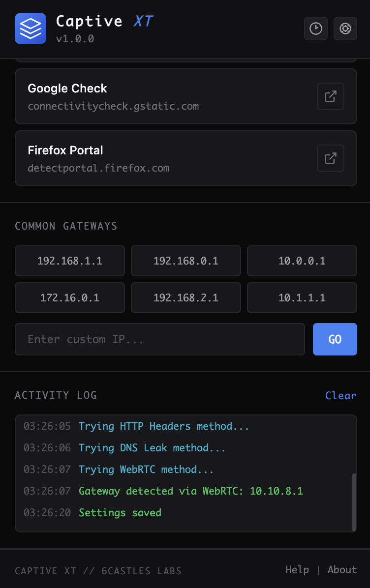Open the About link in footer
The image size is (370, 588).
(x=342, y=570)
